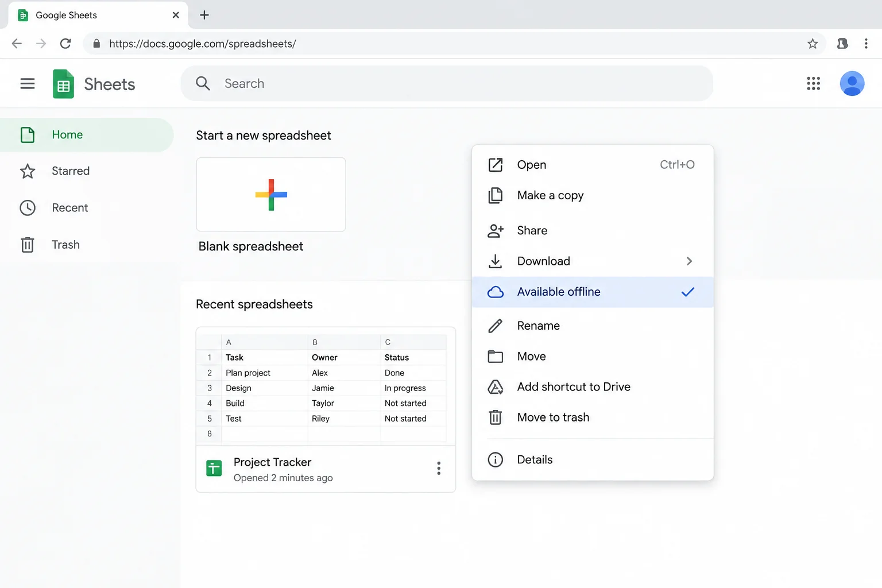Click the site lock icon
Image resolution: width=882 pixels, height=588 pixels.
click(96, 44)
